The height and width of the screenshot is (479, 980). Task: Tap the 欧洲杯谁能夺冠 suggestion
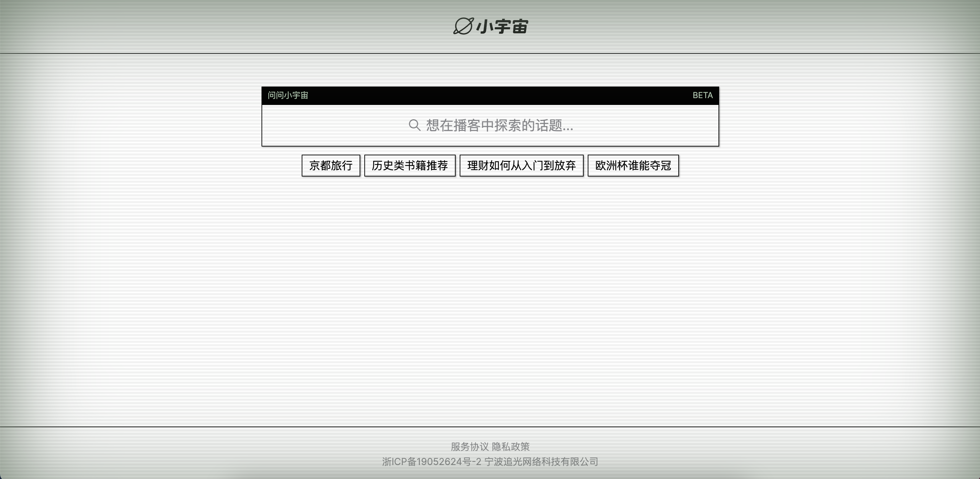pos(633,166)
